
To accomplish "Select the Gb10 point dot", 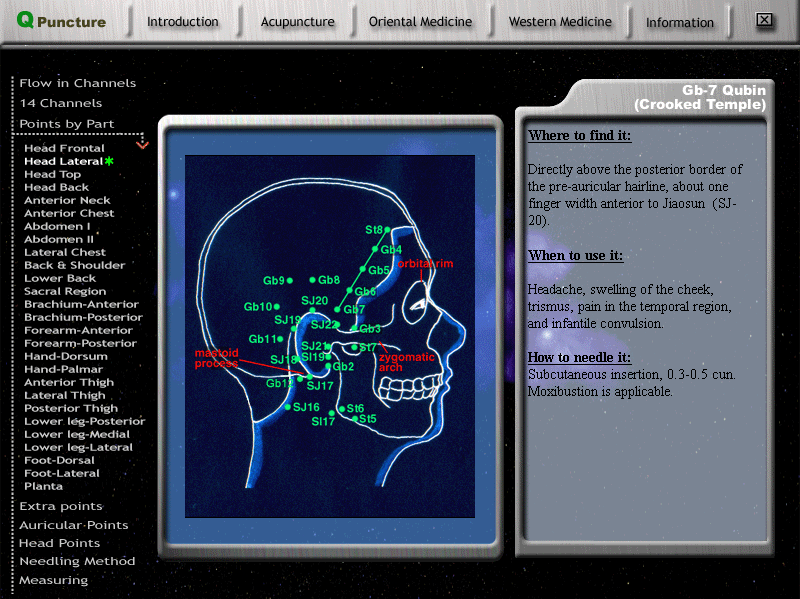I will [277, 307].
